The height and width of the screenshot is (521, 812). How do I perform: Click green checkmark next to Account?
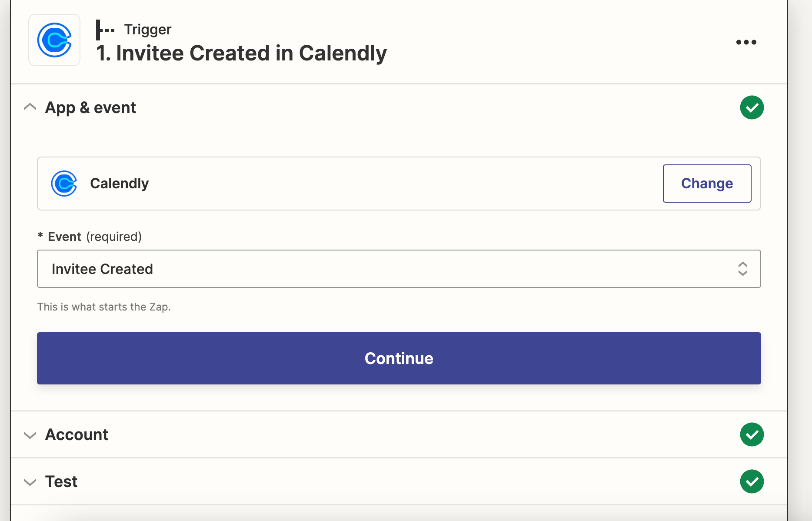(752, 434)
